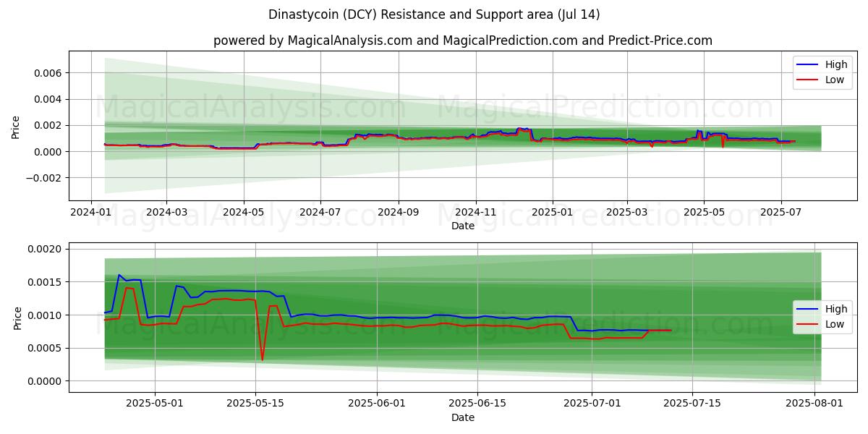Click the '2024-11' x-axis label on the top chart
868x434 pixels.
475,213
